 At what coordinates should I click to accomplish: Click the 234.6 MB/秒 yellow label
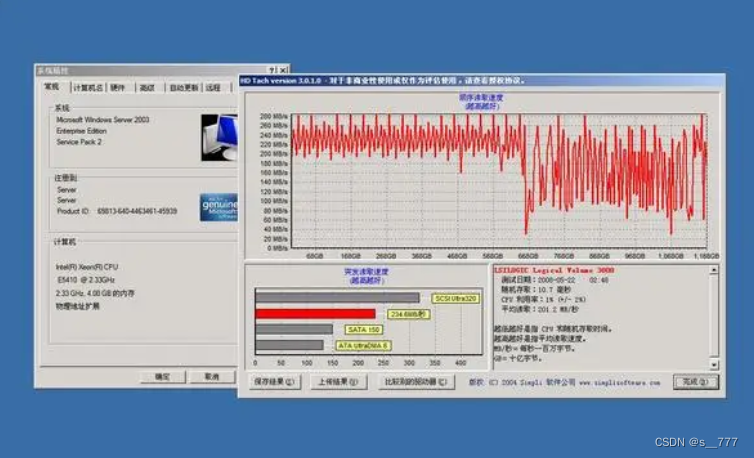click(x=408, y=314)
